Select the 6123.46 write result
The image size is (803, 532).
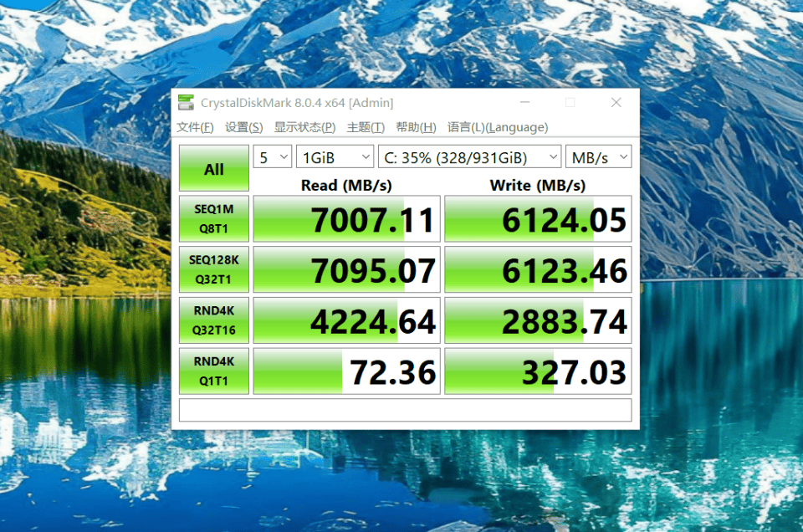click(x=538, y=269)
